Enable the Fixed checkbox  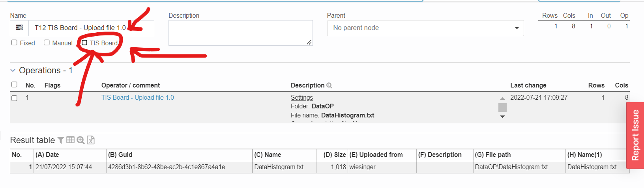pos(14,43)
